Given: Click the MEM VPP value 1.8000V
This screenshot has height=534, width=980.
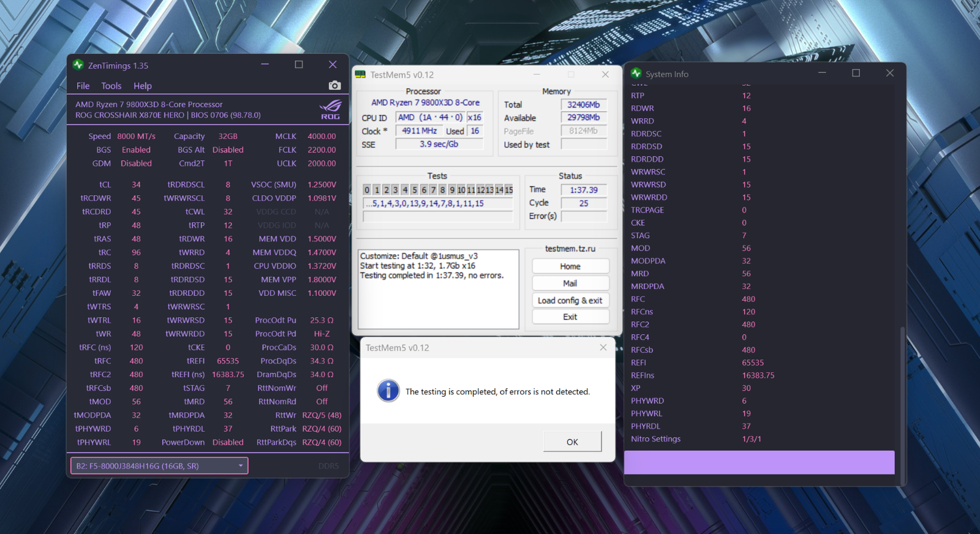Looking at the screenshot, I should [x=322, y=280].
